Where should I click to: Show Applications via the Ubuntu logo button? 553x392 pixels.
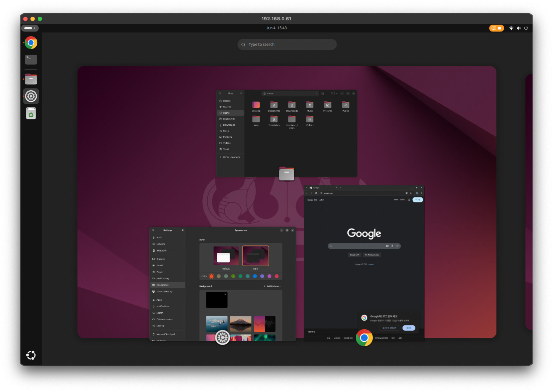point(31,355)
